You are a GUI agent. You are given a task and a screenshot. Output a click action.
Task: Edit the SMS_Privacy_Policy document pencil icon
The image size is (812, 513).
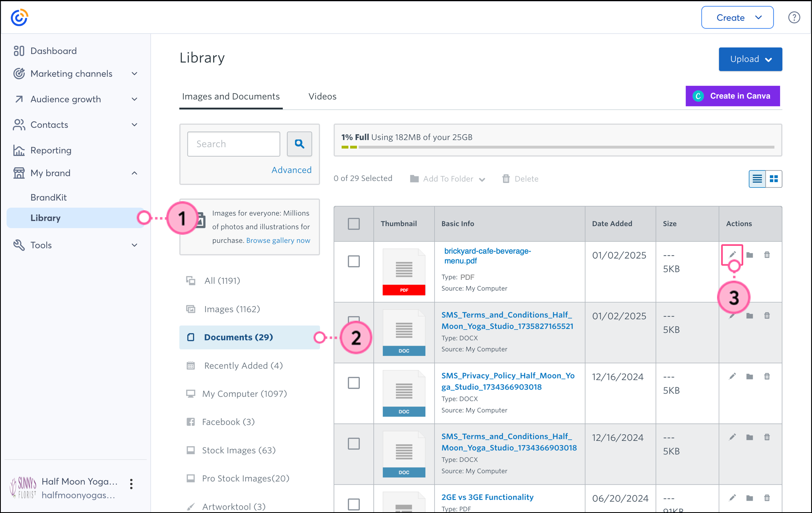pos(732,376)
